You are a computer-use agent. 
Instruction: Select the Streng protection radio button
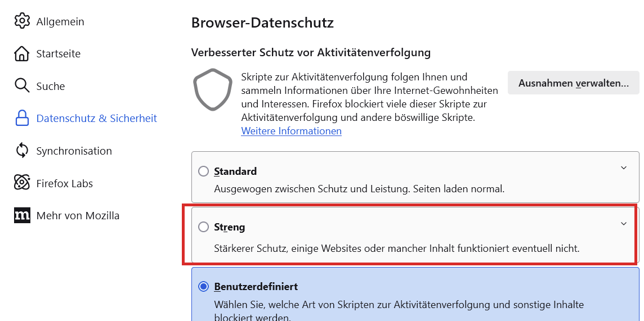[203, 227]
